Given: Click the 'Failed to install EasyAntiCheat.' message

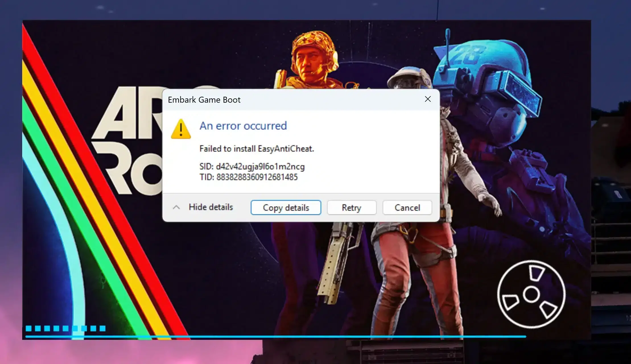Looking at the screenshot, I should (x=257, y=149).
